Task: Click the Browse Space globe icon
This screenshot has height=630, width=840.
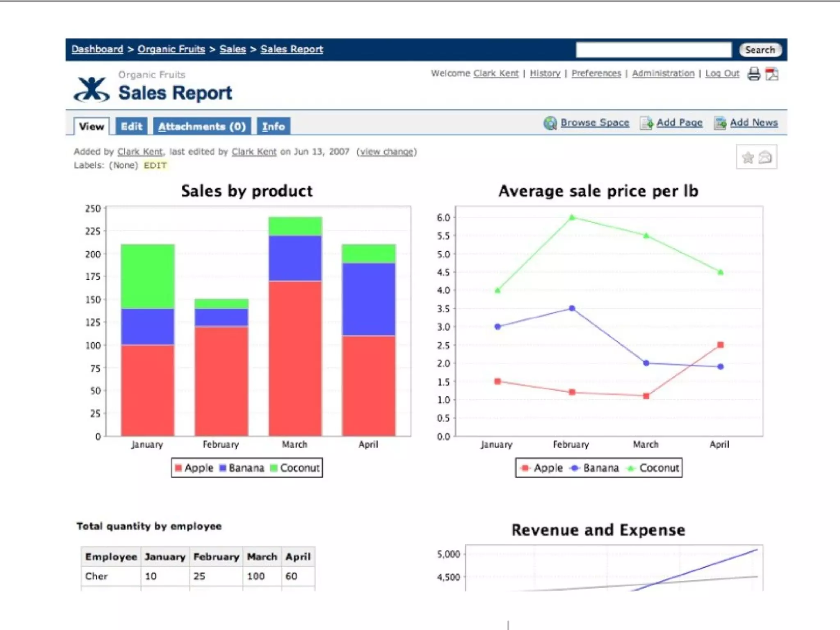Action: click(x=550, y=123)
